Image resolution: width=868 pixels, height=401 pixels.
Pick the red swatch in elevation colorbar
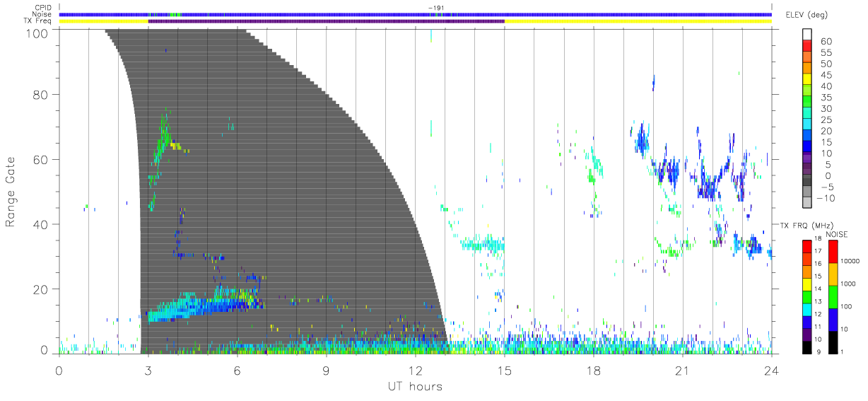tap(809, 47)
